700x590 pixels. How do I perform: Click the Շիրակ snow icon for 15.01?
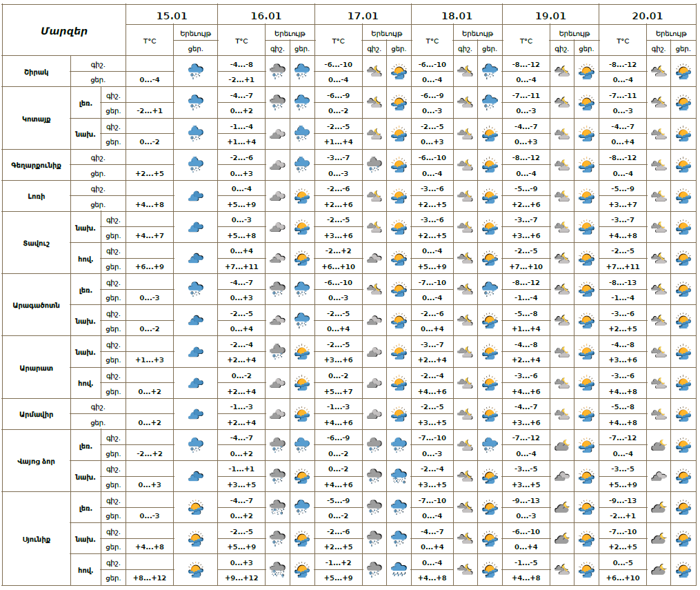195,71
